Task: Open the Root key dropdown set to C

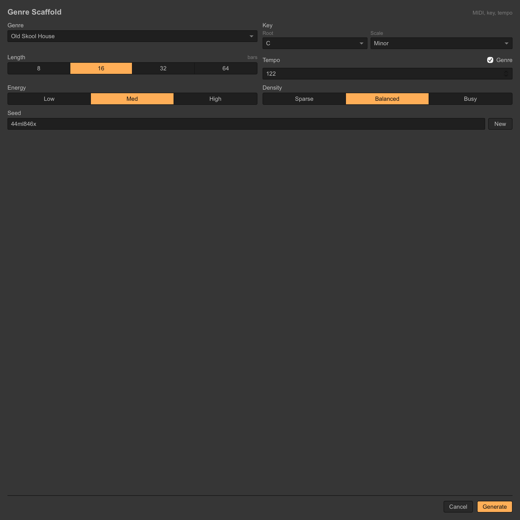Action: [x=315, y=43]
